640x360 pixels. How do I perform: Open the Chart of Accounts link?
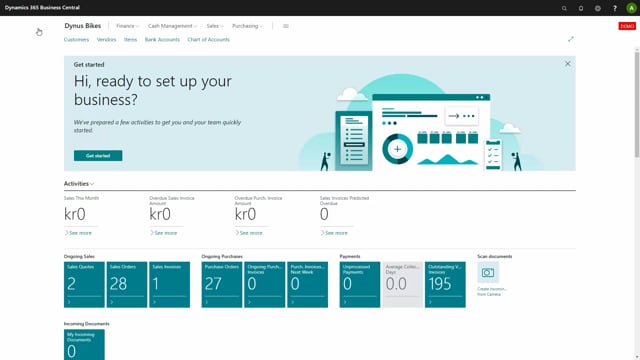click(209, 40)
